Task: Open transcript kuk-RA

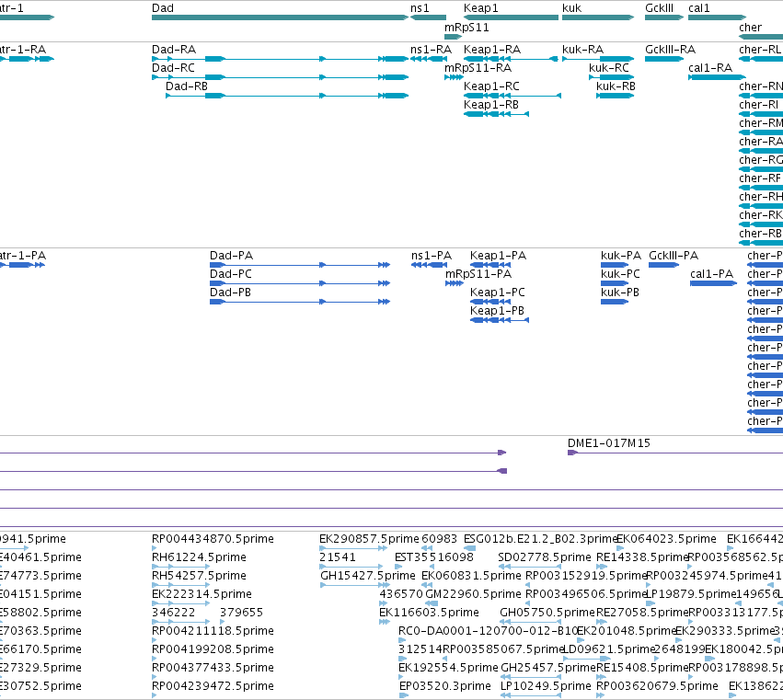Action: pyautogui.click(x=582, y=50)
